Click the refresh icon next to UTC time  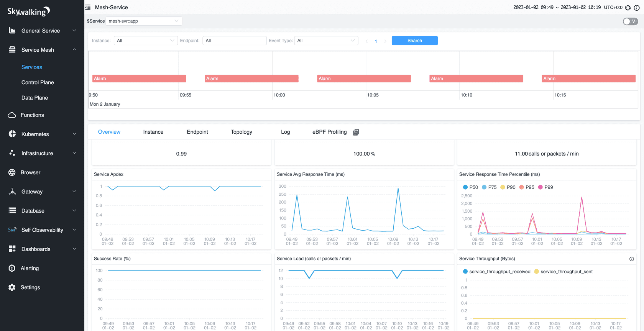click(x=628, y=8)
